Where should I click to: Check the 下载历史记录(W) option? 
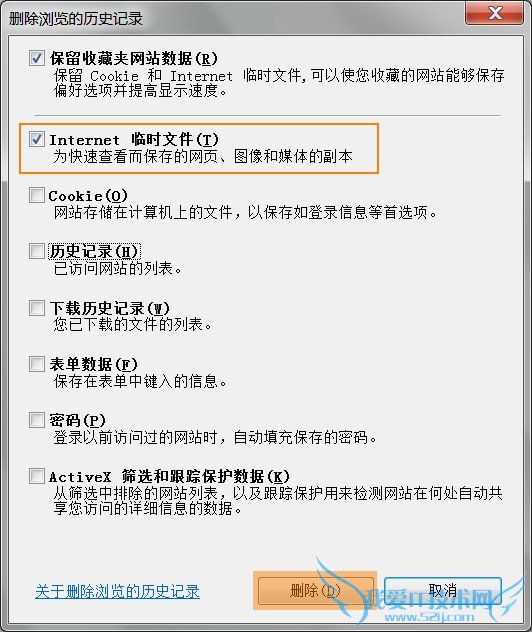click(37, 308)
